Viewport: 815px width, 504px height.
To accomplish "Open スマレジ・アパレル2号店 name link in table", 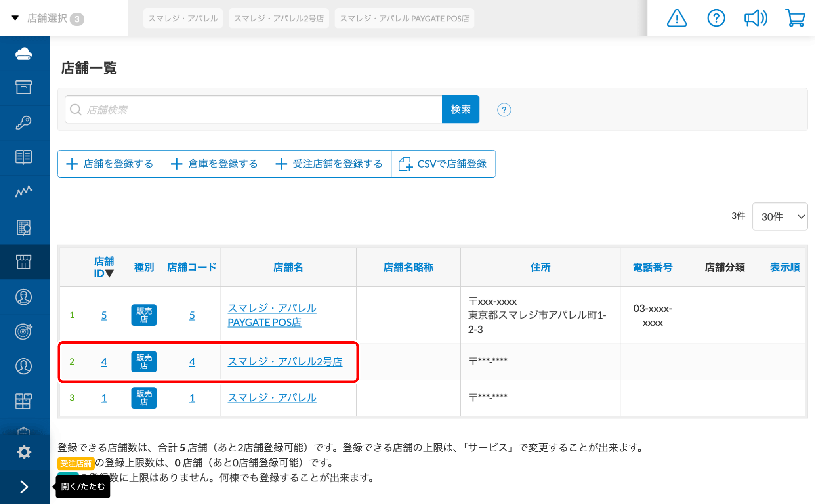I will [285, 361].
